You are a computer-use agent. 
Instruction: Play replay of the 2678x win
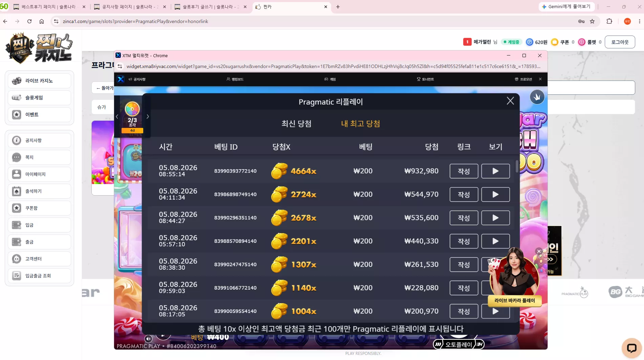tap(495, 218)
